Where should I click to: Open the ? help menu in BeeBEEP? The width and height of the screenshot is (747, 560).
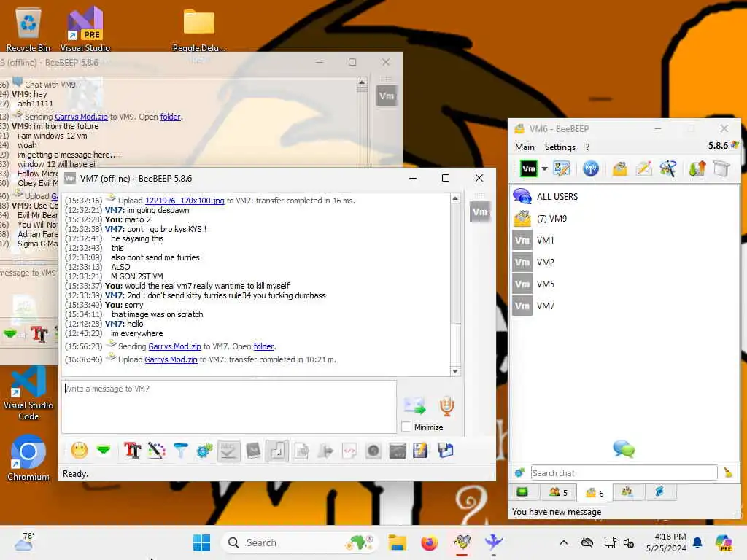coord(587,147)
